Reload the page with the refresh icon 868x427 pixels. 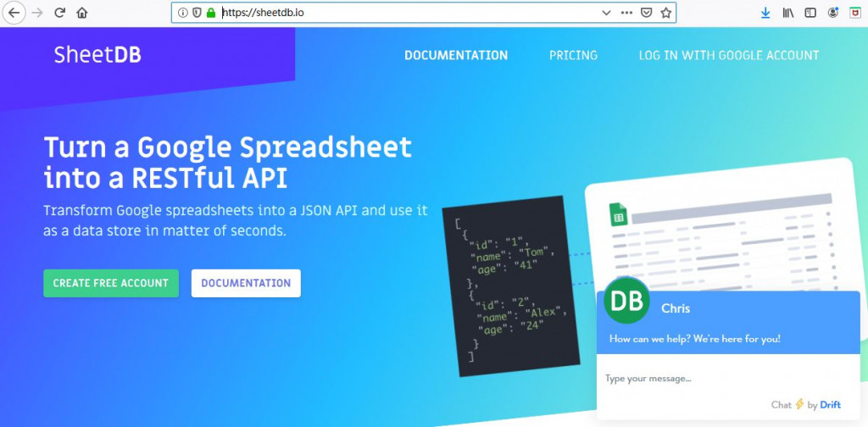click(60, 13)
